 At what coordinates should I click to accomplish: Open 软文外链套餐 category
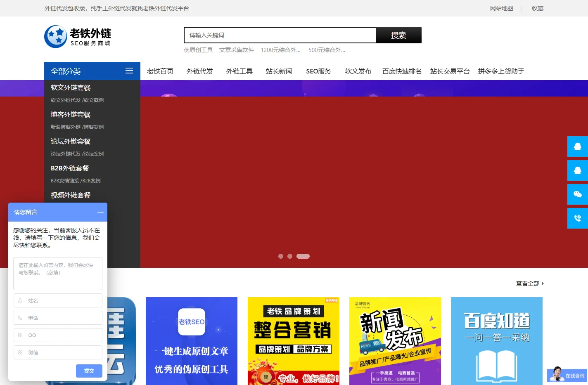tap(71, 87)
